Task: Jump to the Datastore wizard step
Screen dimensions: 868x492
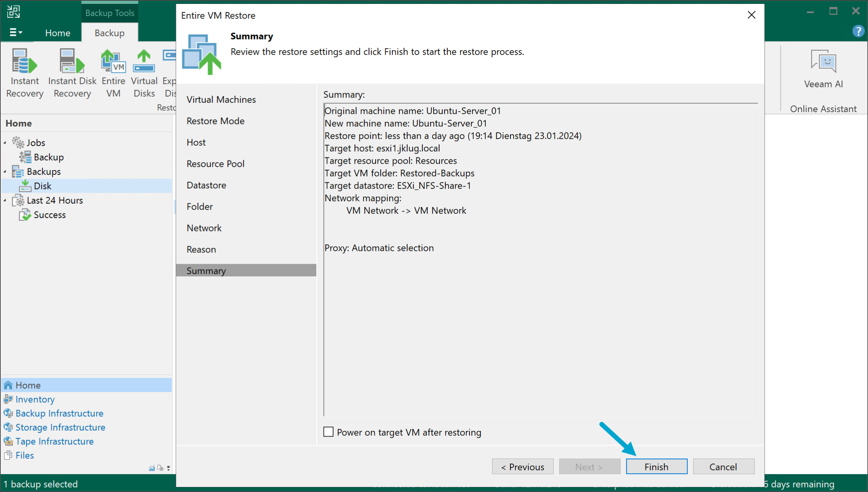Action: (x=206, y=185)
